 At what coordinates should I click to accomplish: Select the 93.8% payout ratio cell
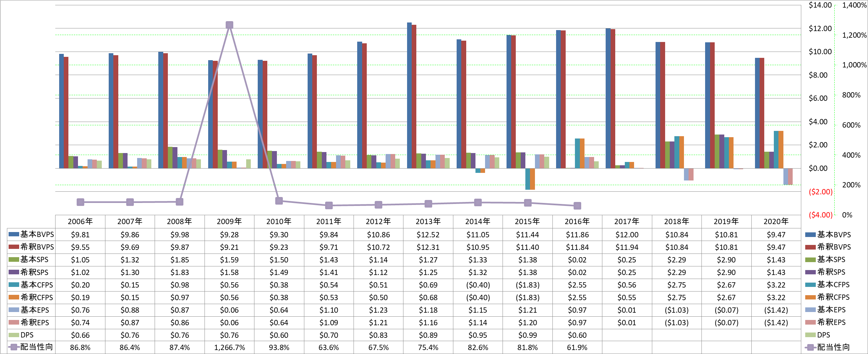coord(279,348)
